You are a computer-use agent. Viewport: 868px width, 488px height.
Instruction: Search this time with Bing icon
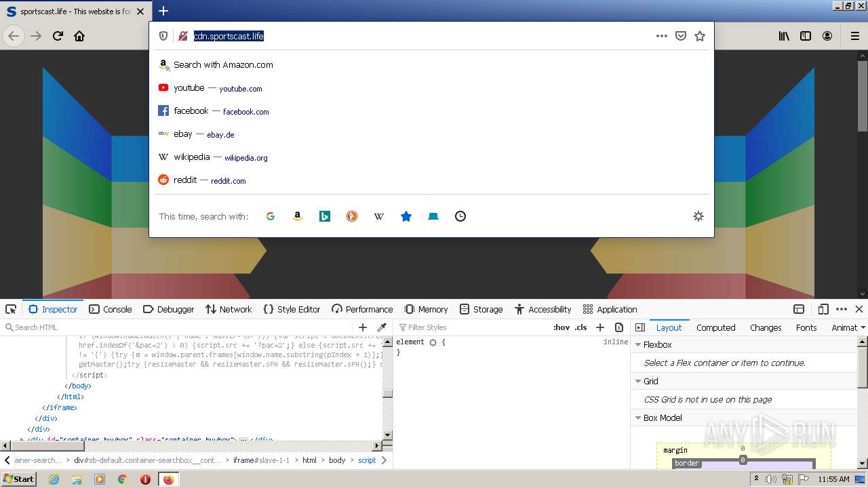pyautogui.click(x=325, y=216)
